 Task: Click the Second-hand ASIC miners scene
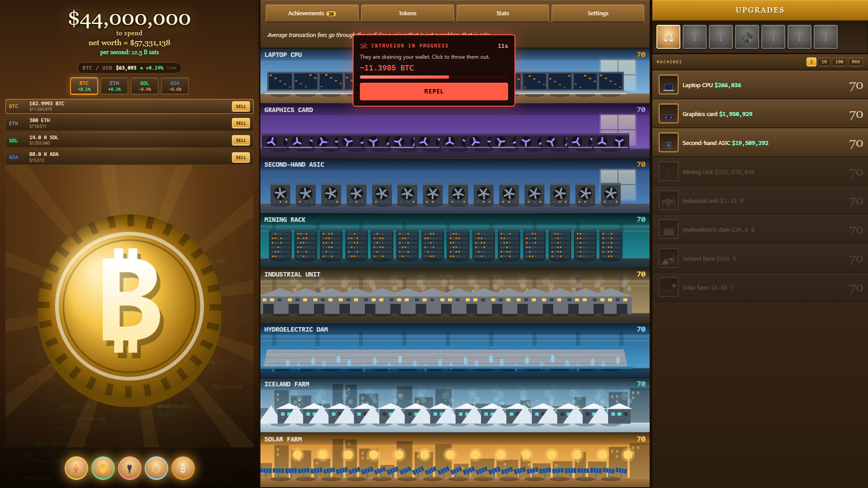[x=455, y=186]
